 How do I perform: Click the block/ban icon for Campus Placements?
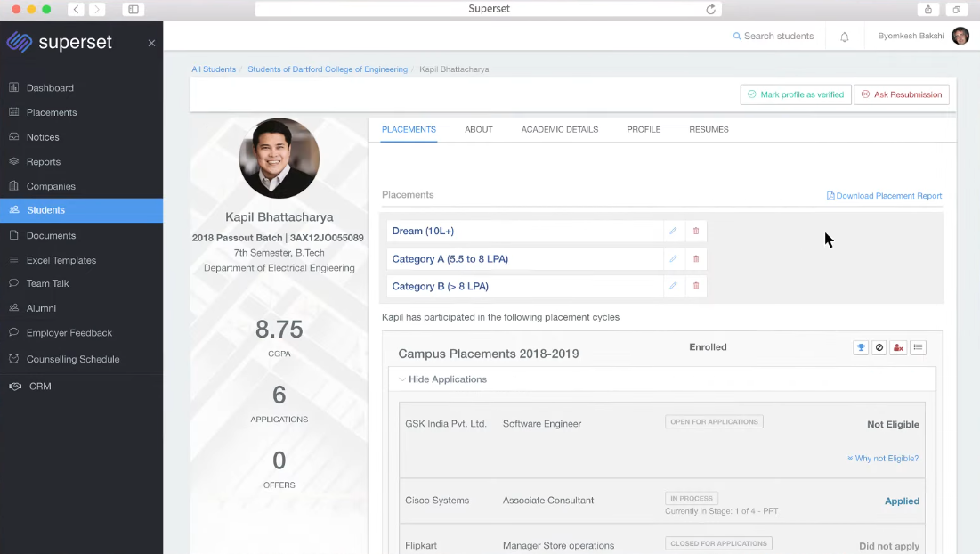tap(879, 347)
